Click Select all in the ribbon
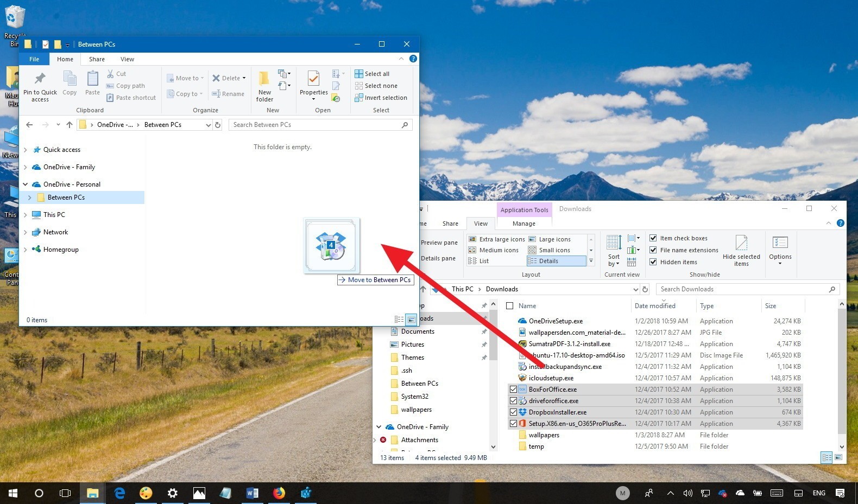The image size is (858, 504). pos(372,74)
